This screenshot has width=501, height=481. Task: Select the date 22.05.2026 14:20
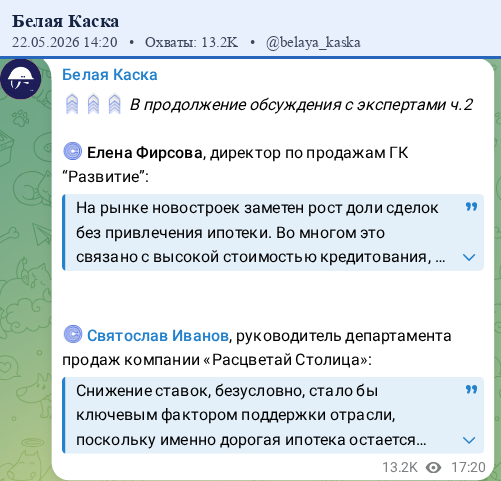tap(65, 42)
